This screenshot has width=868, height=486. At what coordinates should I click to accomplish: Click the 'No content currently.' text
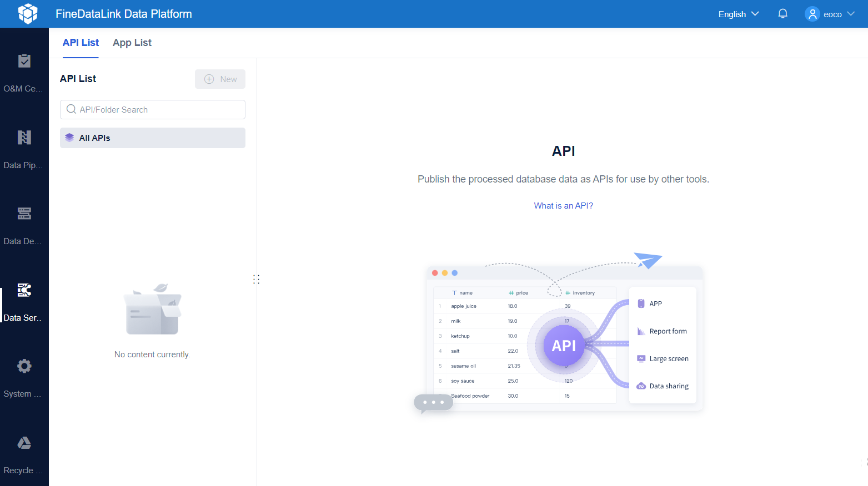pos(152,355)
